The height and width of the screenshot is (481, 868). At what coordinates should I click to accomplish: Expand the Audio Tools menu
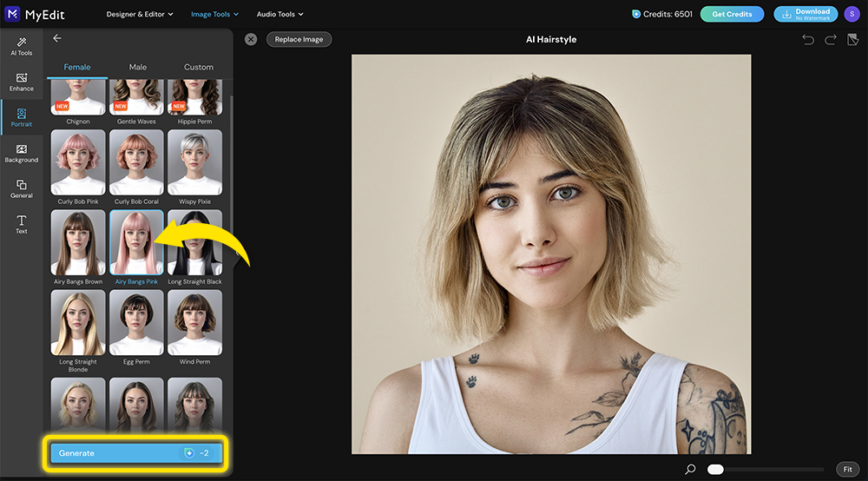(279, 15)
